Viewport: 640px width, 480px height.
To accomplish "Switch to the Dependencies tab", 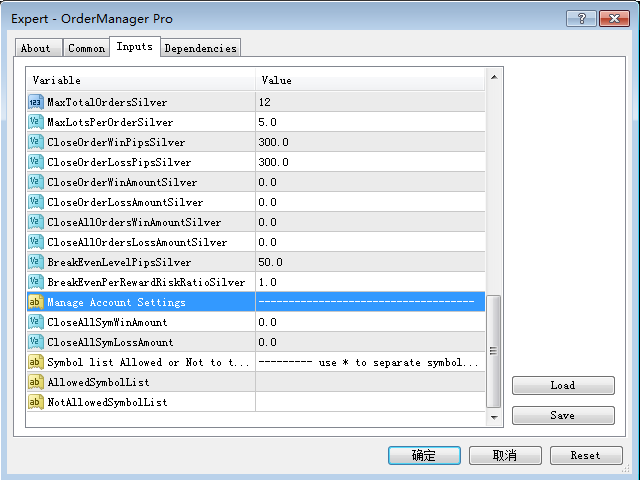I will pos(200,48).
